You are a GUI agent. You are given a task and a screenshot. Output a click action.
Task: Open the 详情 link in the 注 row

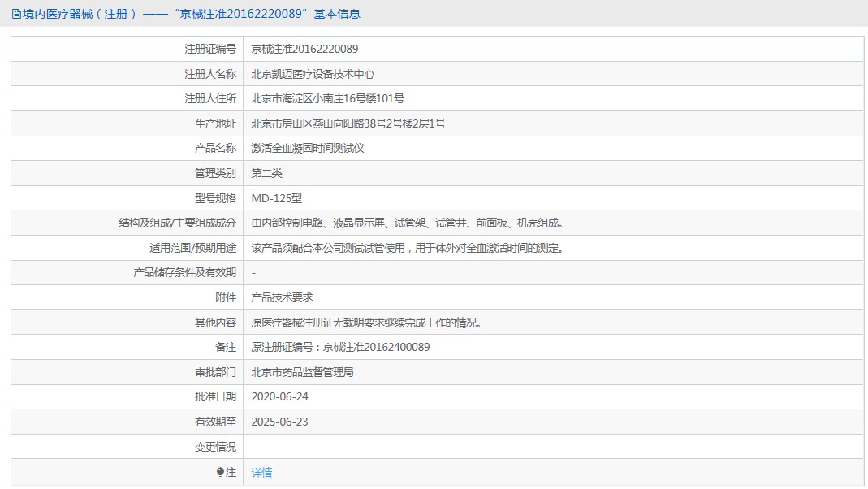coord(261,473)
